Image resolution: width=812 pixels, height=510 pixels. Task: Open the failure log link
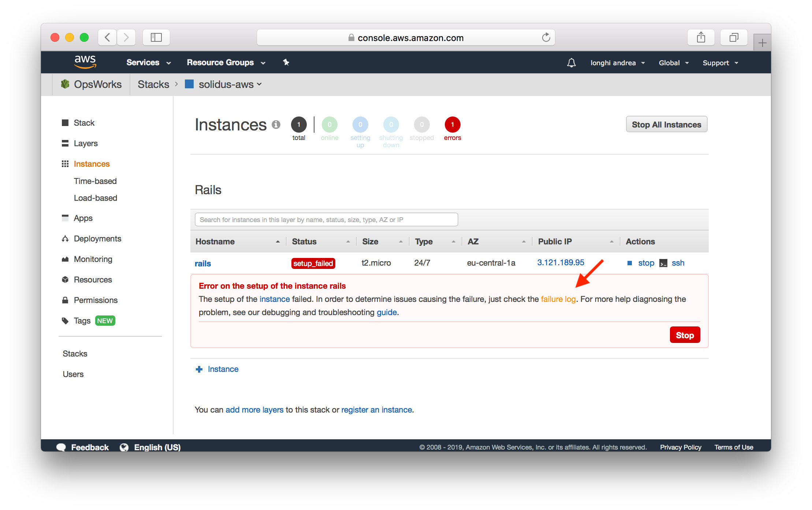[558, 299]
